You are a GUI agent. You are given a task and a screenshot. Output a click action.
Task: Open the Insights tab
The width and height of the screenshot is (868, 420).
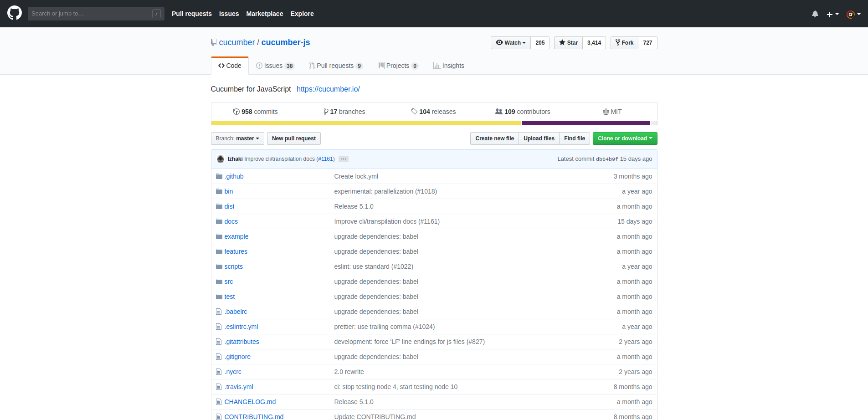tap(449, 66)
